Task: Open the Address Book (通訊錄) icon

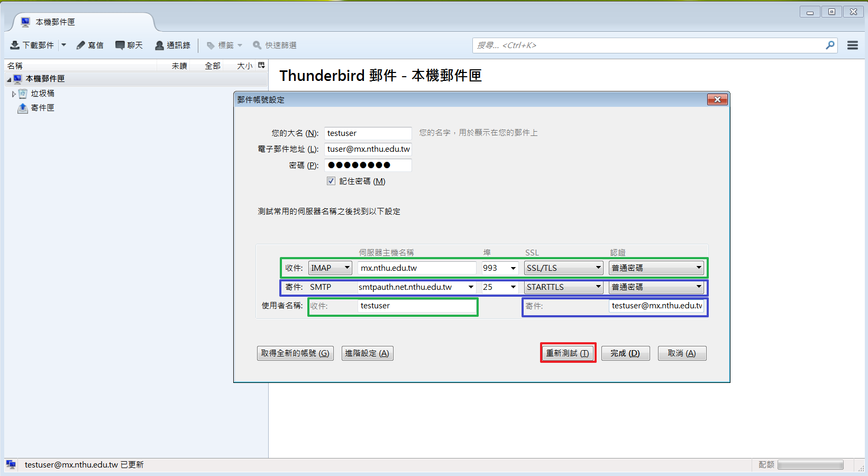Action: [x=159, y=45]
